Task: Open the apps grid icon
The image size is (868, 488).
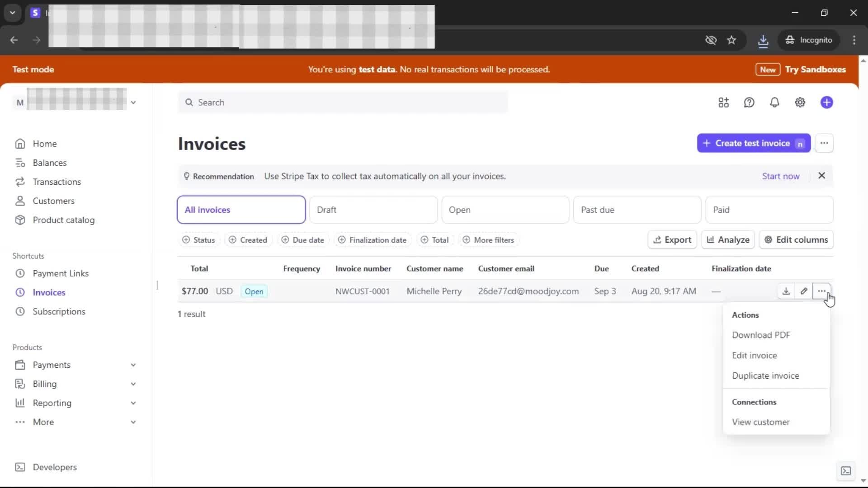Action: pyautogui.click(x=723, y=103)
